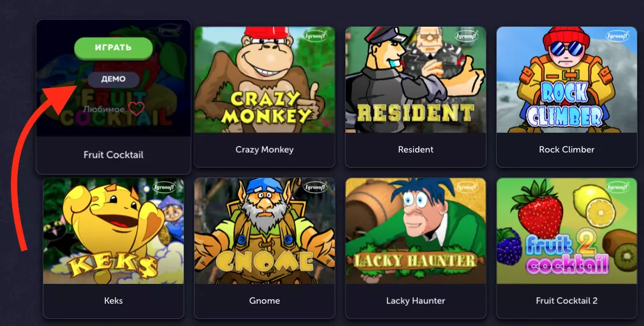
Task: Open the Resident game thumbnail
Action: (416, 80)
